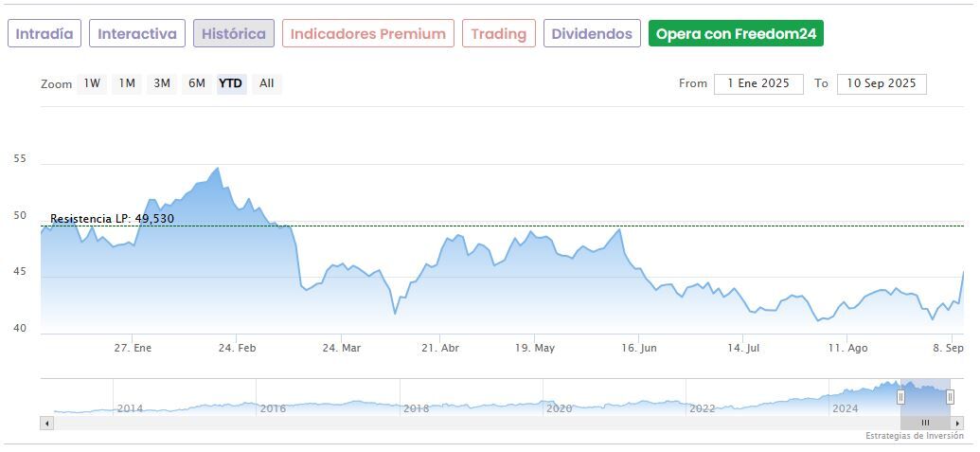Select the 1W zoom range

[x=92, y=83]
